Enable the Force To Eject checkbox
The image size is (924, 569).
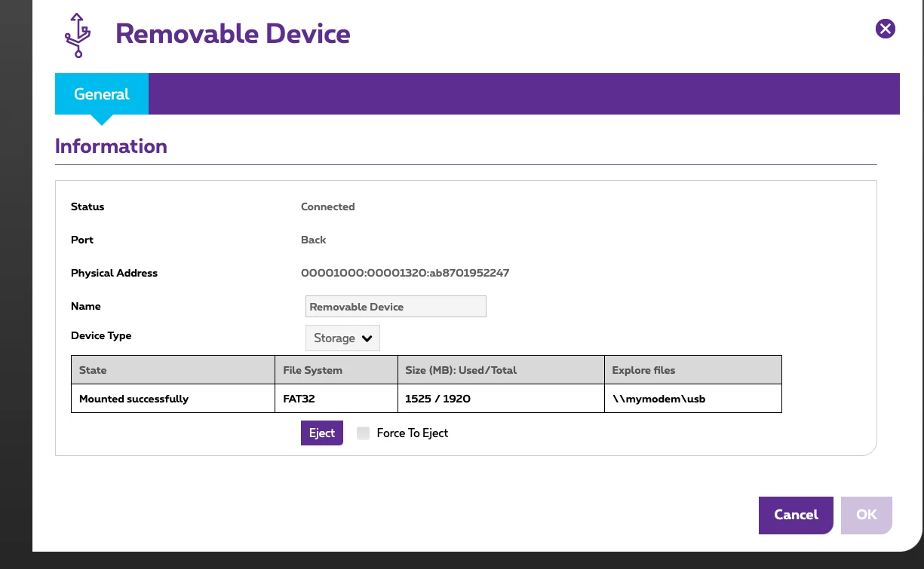coord(364,433)
